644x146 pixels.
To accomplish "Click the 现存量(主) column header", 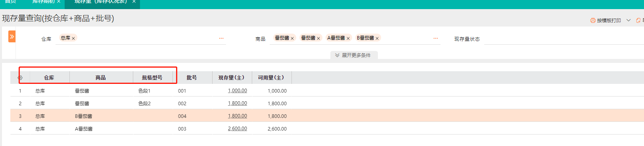I will 232,78.
